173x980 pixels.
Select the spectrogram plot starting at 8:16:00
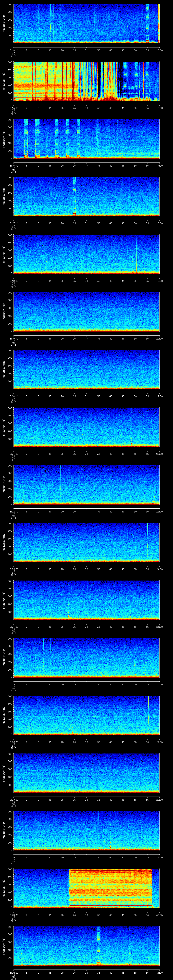click(x=86, y=139)
